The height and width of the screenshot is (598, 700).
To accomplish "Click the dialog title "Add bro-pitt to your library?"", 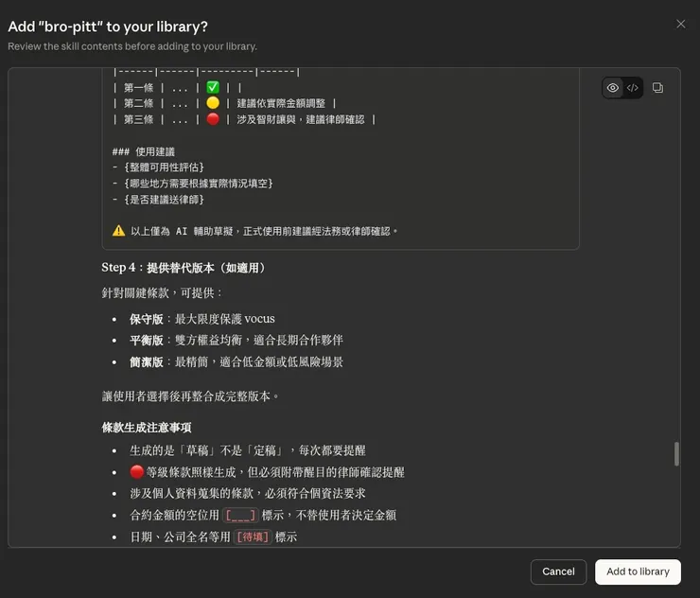I will [108, 26].
